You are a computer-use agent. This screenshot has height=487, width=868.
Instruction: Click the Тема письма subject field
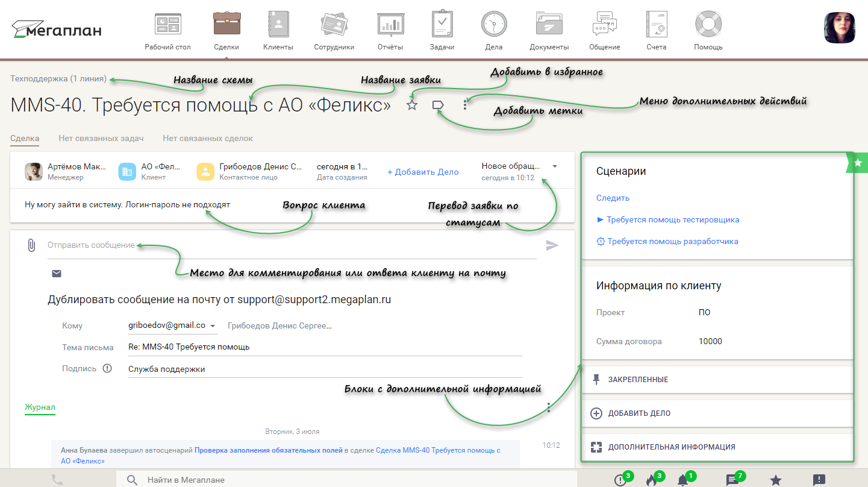[x=325, y=347]
